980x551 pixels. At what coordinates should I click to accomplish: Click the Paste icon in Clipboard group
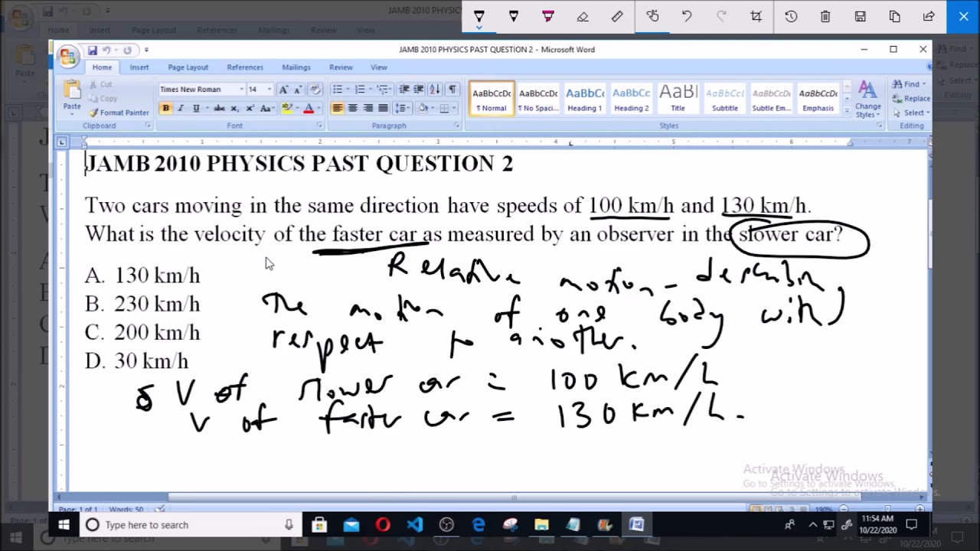[x=72, y=90]
